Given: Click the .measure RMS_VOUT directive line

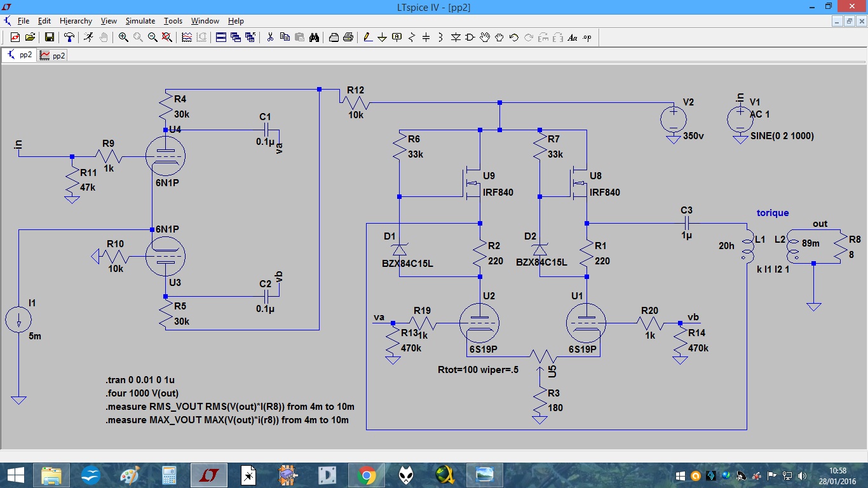Looking at the screenshot, I should tap(230, 407).
